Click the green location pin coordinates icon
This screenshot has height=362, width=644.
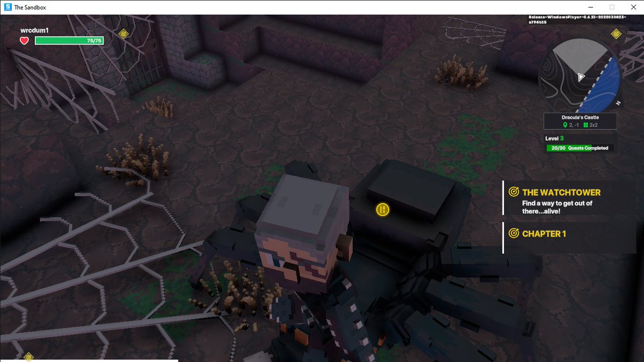coord(565,125)
